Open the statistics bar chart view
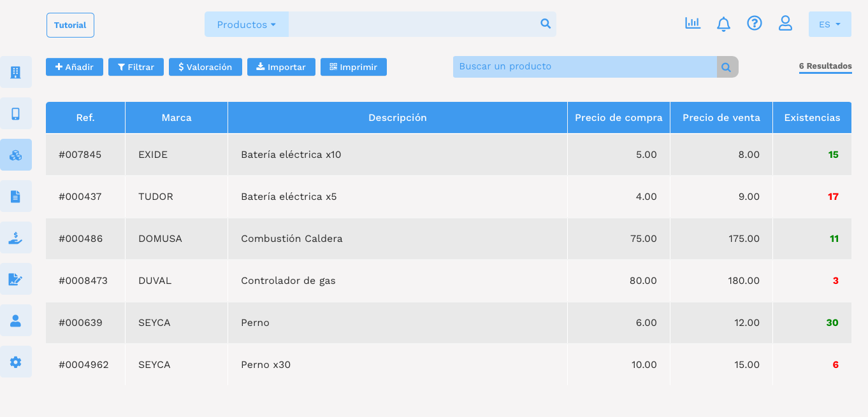Screen dimensions: 868x417 coord(693,23)
